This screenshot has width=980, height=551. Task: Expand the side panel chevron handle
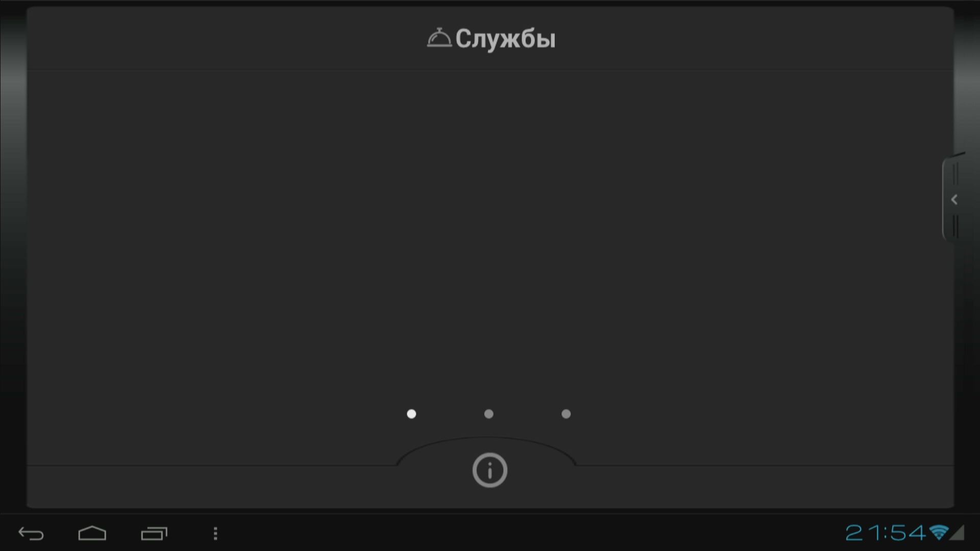pos(954,199)
